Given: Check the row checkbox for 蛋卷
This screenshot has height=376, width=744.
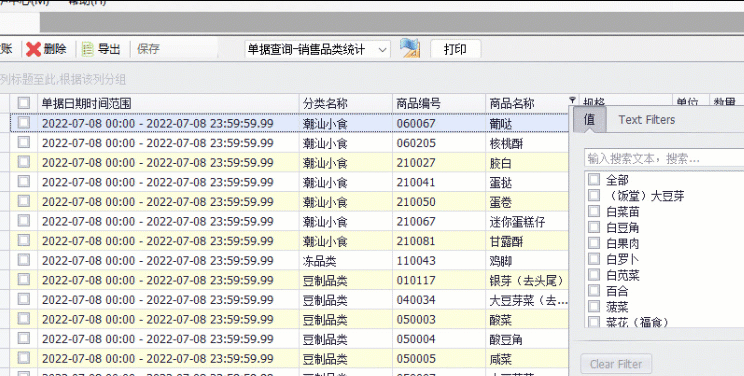Looking at the screenshot, I should 24,201.
